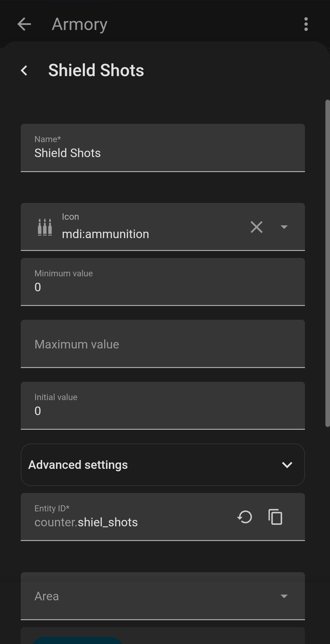Select the Initial value field

pyautogui.click(x=163, y=406)
